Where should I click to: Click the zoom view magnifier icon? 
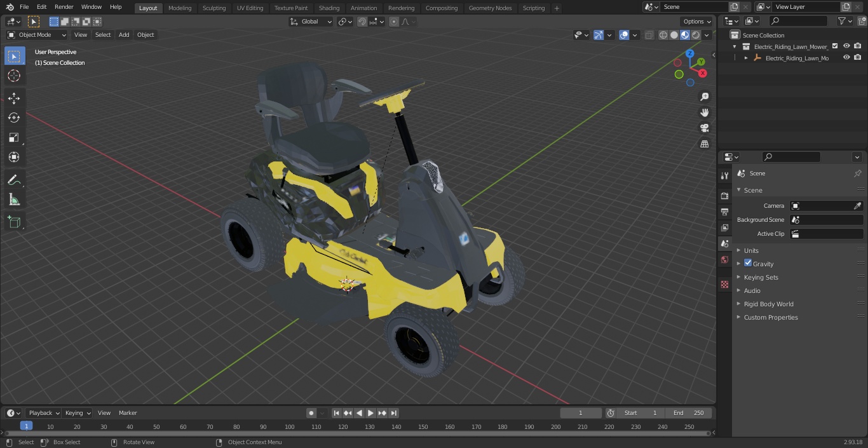(x=704, y=97)
